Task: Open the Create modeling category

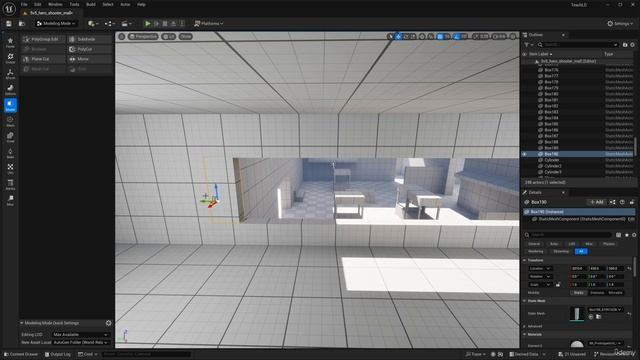Action: pos(10,58)
